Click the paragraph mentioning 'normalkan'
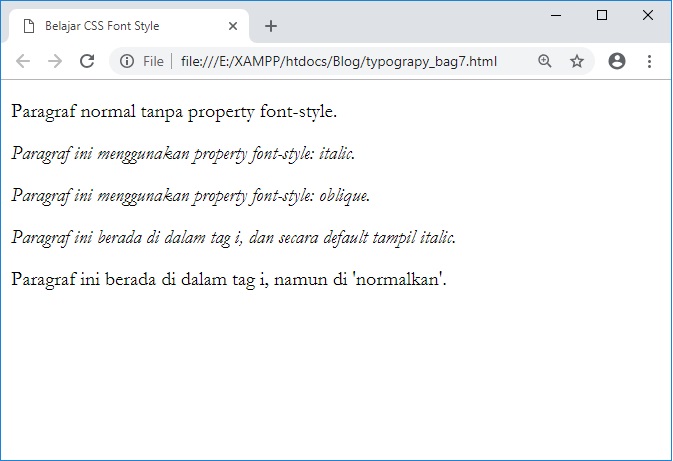The height and width of the screenshot is (461, 673). click(x=228, y=279)
